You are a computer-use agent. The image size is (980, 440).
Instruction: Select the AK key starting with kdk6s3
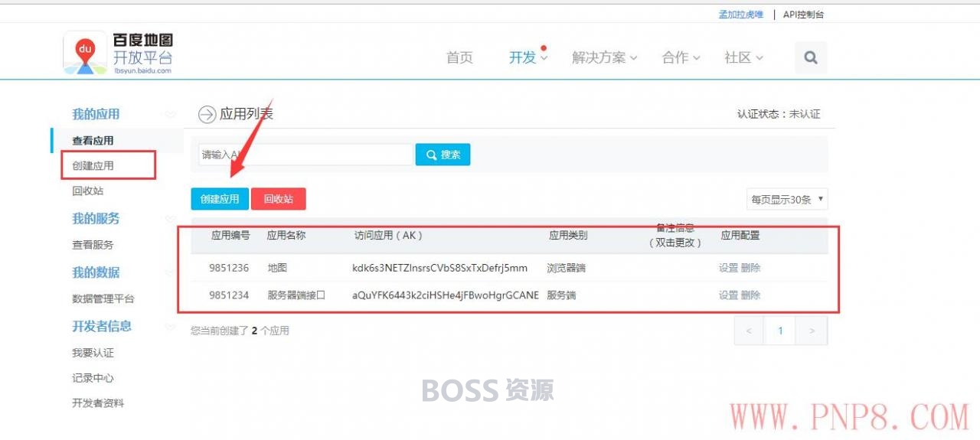point(440,268)
